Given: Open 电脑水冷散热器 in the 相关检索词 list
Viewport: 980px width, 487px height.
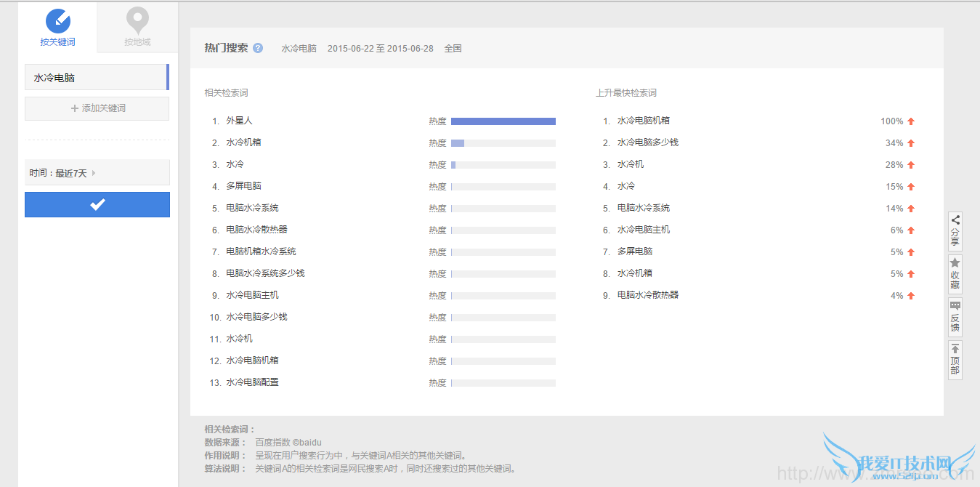Looking at the screenshot, I should 256,230.
